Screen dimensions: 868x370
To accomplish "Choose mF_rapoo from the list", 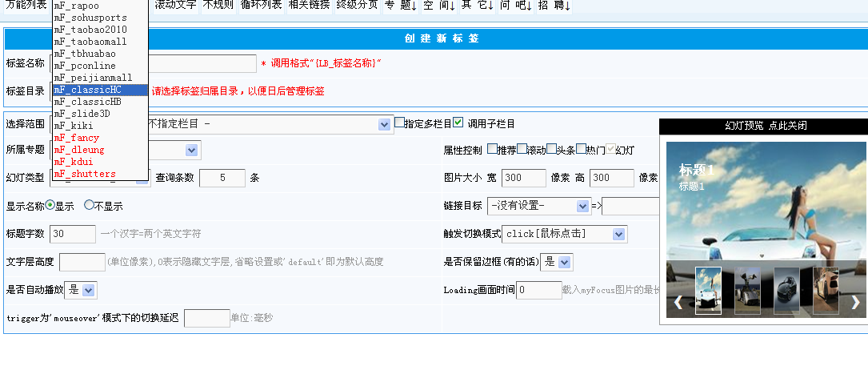I will click(x=100, y=6).
